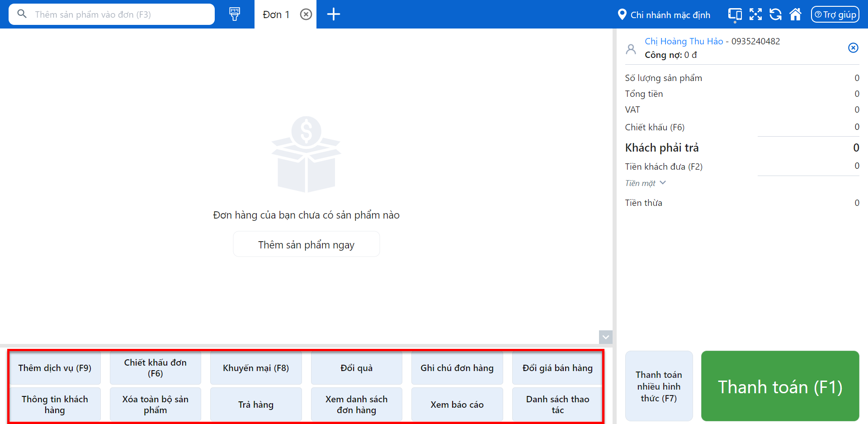Viewport: 868px width, 424px height.
Task: Collapse the quick actions panel chevron
Action: point(605,337)
